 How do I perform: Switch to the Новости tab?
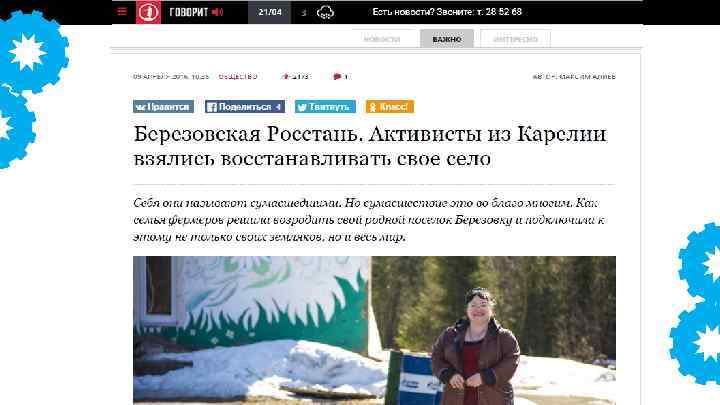point(382,39)
